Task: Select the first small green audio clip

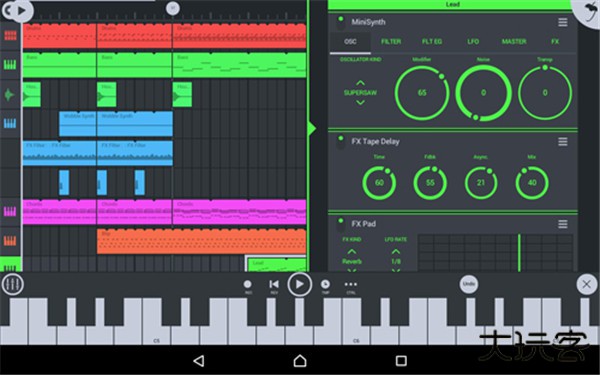Action: (32, 95)
